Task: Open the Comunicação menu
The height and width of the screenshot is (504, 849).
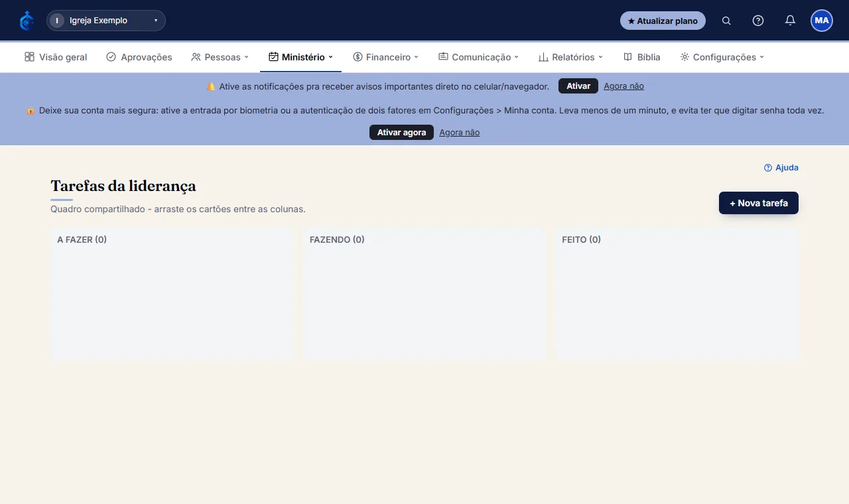Action: coord(479,57)
